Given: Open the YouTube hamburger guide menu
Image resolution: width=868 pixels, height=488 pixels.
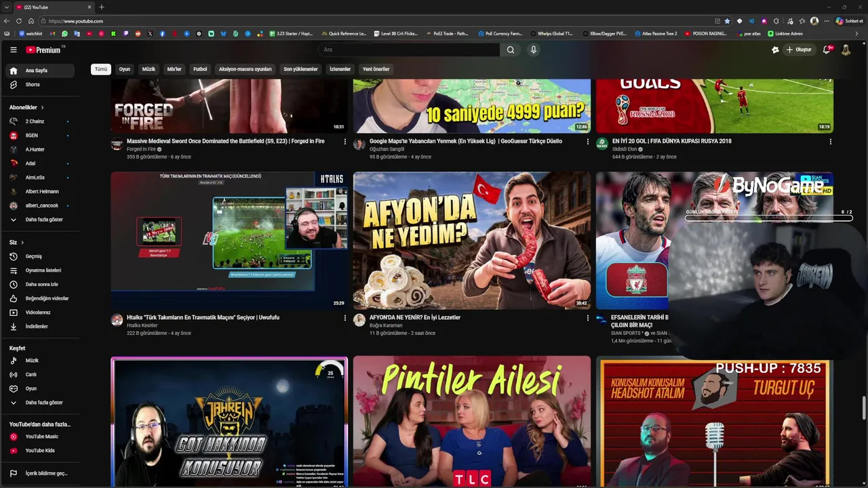Looking at the screenshot, I should pos(13,49).
